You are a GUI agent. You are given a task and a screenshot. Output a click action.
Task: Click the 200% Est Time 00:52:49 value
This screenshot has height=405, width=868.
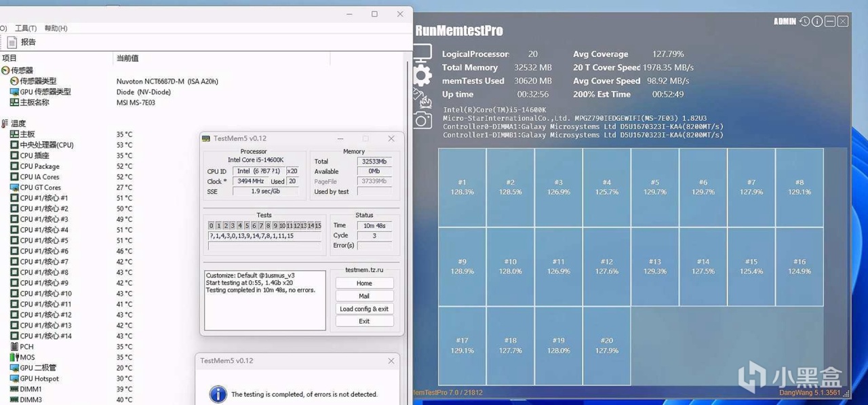point(668,94)
